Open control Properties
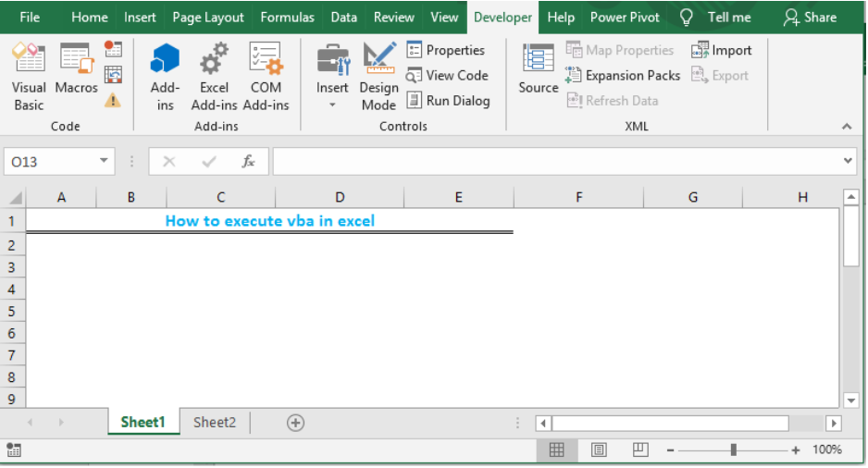 (446, 50)
